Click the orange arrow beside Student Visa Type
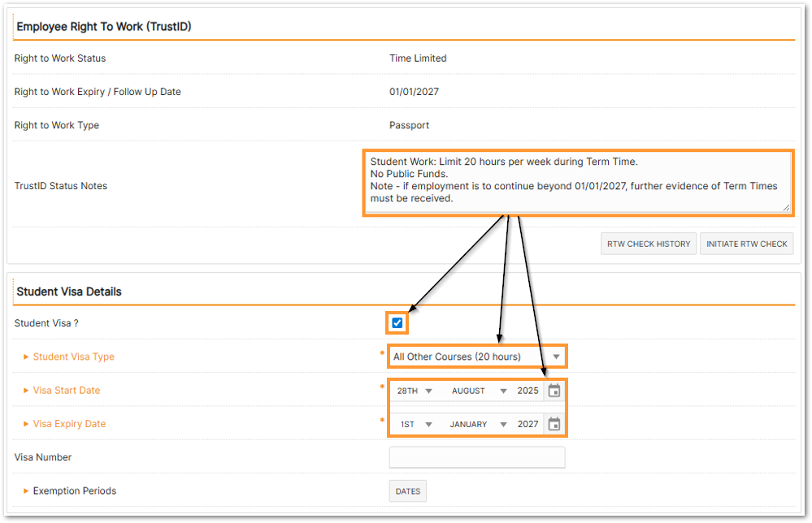 tap(26, 357)
